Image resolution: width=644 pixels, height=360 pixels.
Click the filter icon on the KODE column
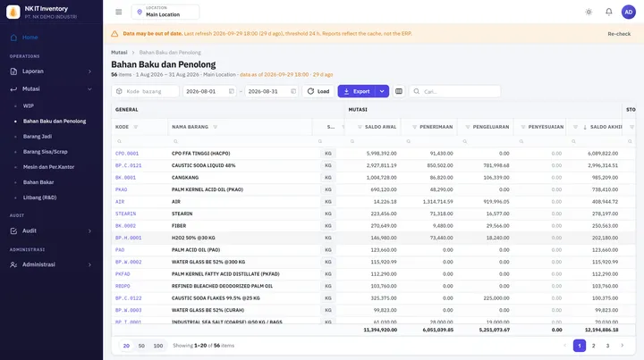click(x=136, y=127)
